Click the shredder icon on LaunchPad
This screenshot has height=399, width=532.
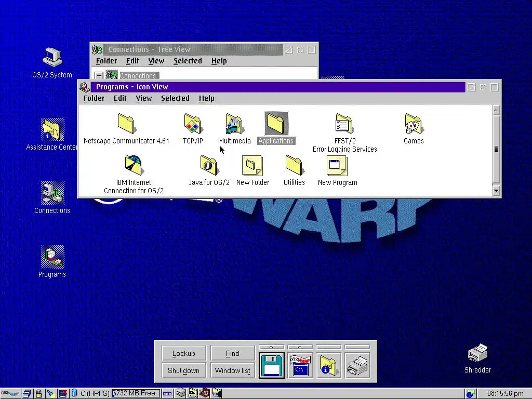click(x=357, y=365)
